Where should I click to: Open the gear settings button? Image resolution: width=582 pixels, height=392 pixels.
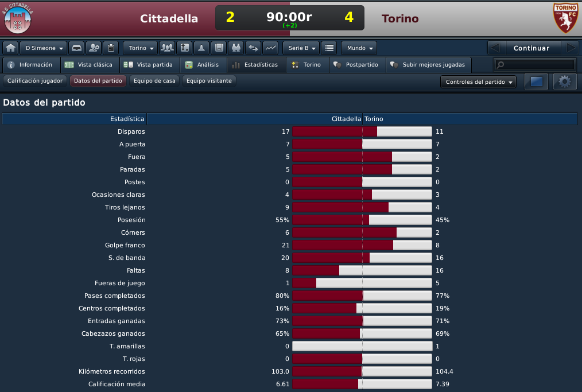[565, 81]
